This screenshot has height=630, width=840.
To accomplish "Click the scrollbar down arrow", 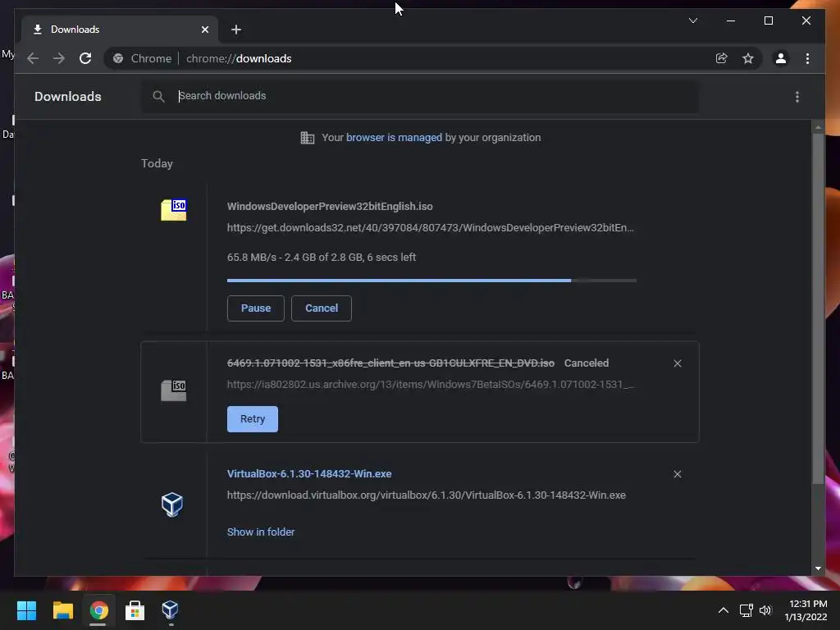I will [x=818, y=568].
